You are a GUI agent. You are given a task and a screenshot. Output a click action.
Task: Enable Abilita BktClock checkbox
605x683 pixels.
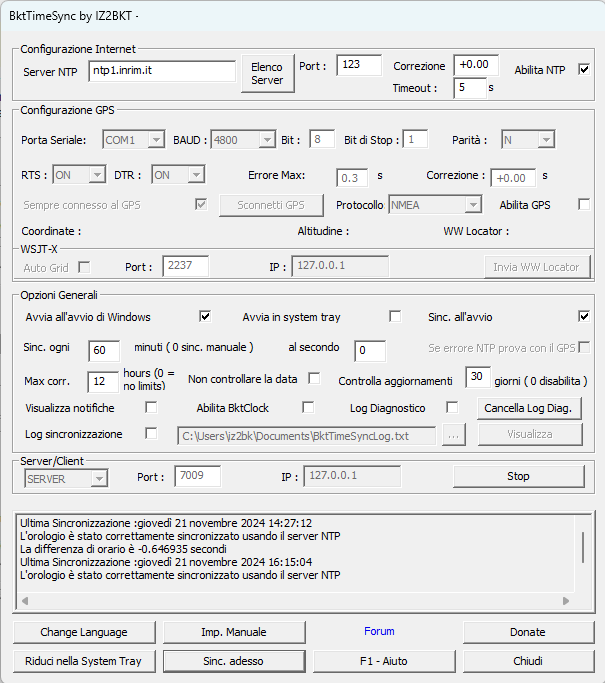click(308, 408)
